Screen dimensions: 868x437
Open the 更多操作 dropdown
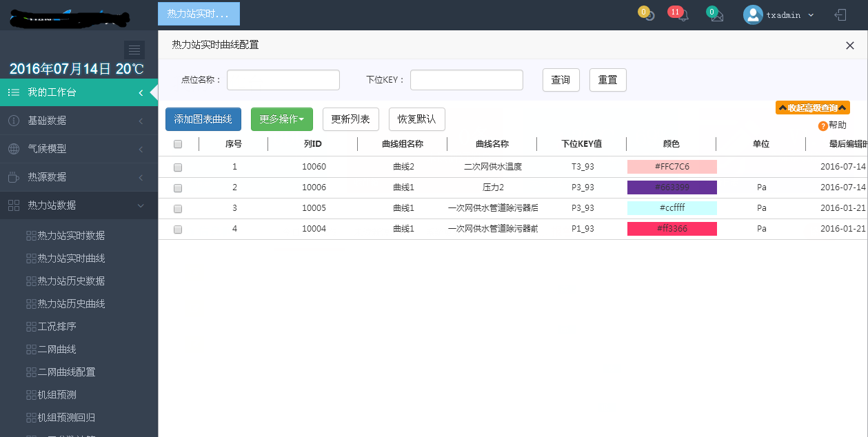tap(281, 119)
